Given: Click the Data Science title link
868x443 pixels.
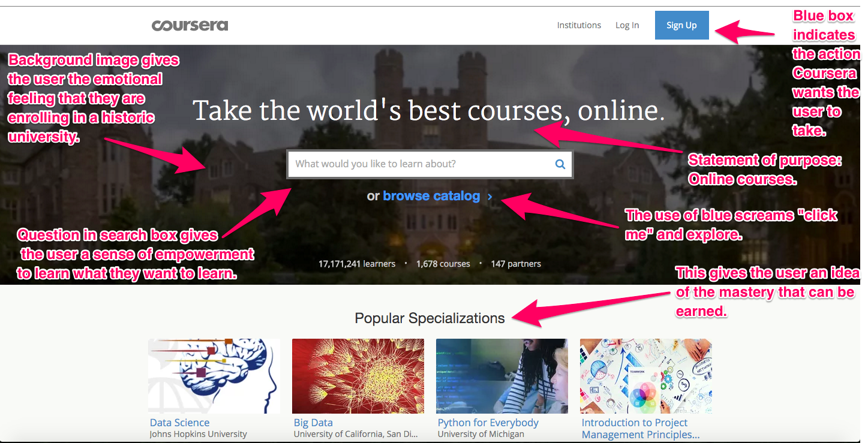Looking at the screenshot, I should 180,423.
